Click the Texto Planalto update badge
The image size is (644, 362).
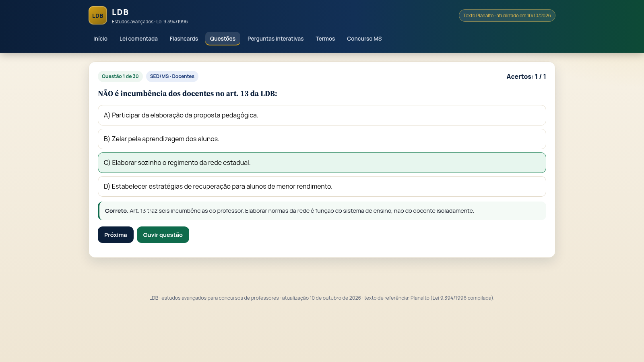[x=507, y=16]
